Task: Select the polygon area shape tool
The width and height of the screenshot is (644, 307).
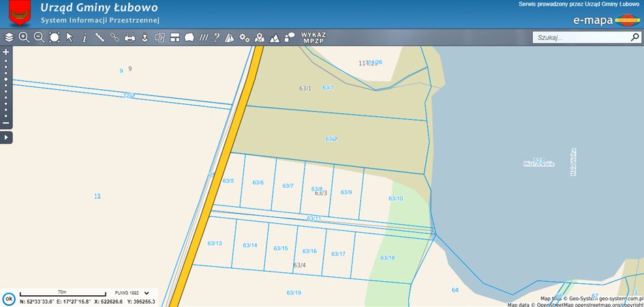Action: (189, 37)
